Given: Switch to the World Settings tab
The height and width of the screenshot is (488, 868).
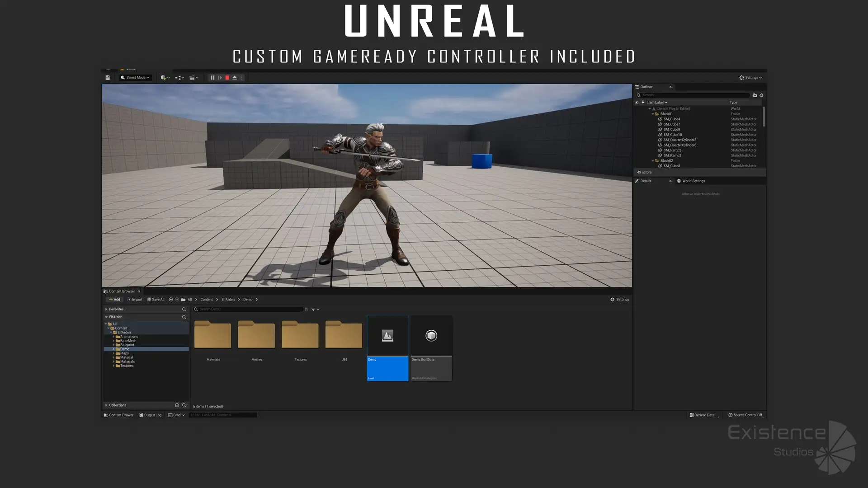Looking at the screenshot, I should pos(693,181).
